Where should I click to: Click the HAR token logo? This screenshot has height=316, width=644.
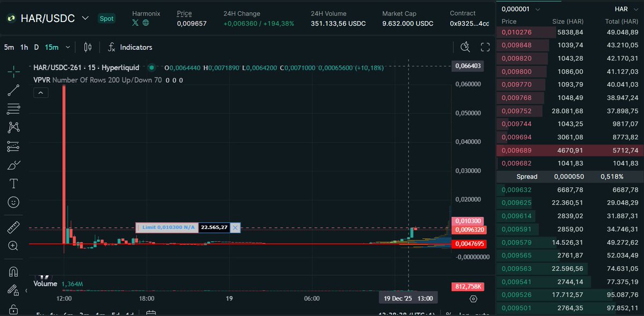coord(11,18)
